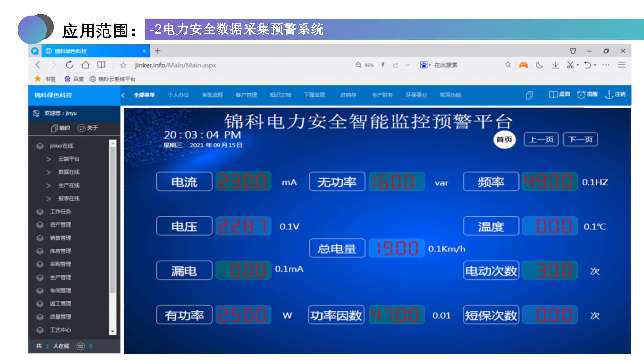Open the reading mode book icon
Screen dimensions: 644x362
pyautogui.click(x=101, y=65)
